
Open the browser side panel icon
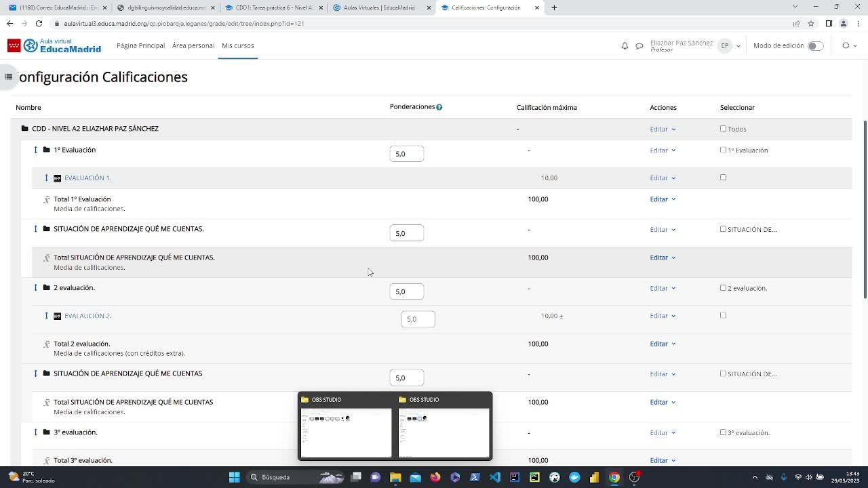[x=829, y=23]
